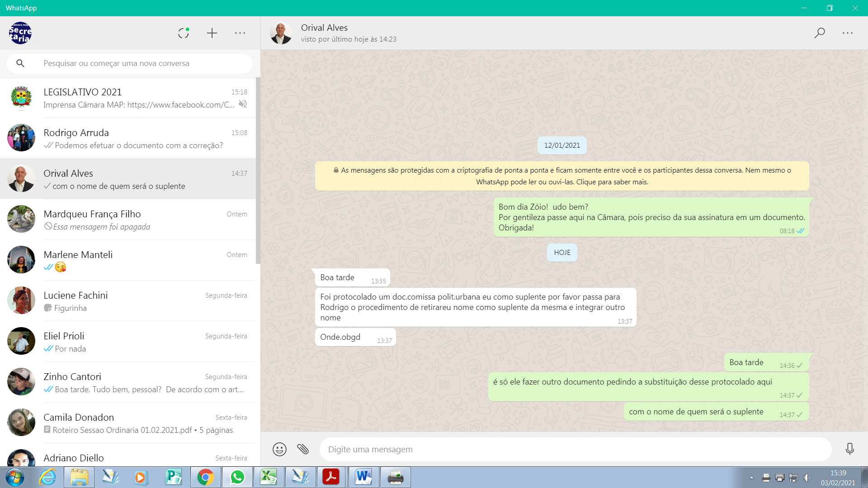Click the search magnifier in chat list
The width and height of the screenshot is (868, 488).
[20, 63]
